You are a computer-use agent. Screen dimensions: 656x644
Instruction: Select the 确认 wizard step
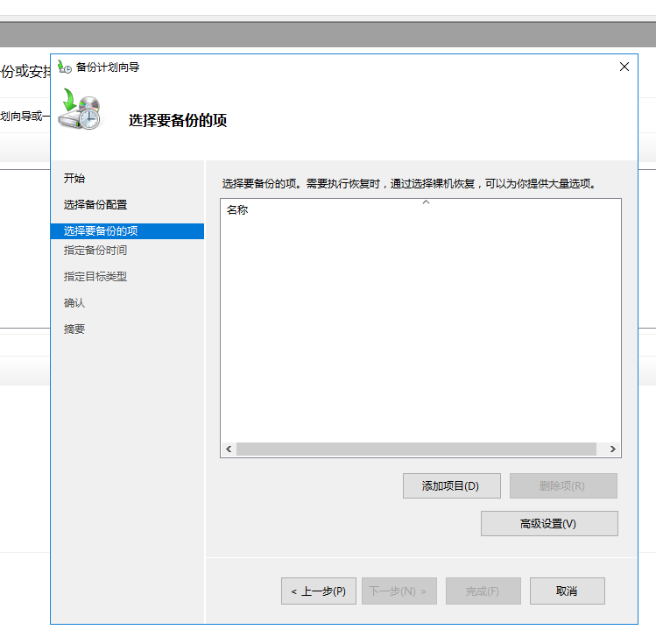[x=74, y=303]
